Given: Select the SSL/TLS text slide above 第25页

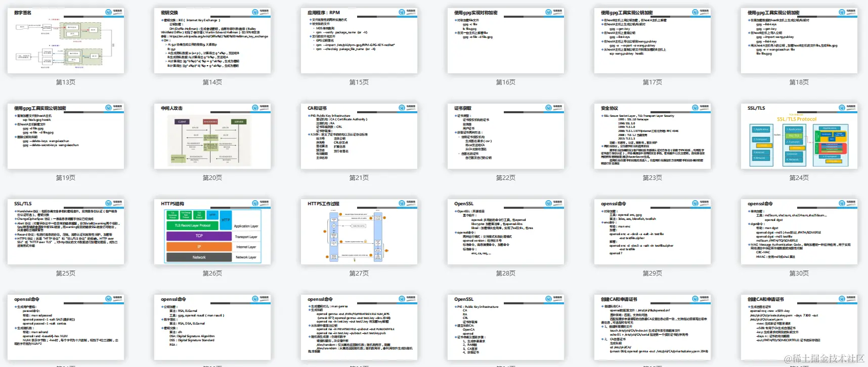Looking at the screenshot, I should tap(66, 232).
